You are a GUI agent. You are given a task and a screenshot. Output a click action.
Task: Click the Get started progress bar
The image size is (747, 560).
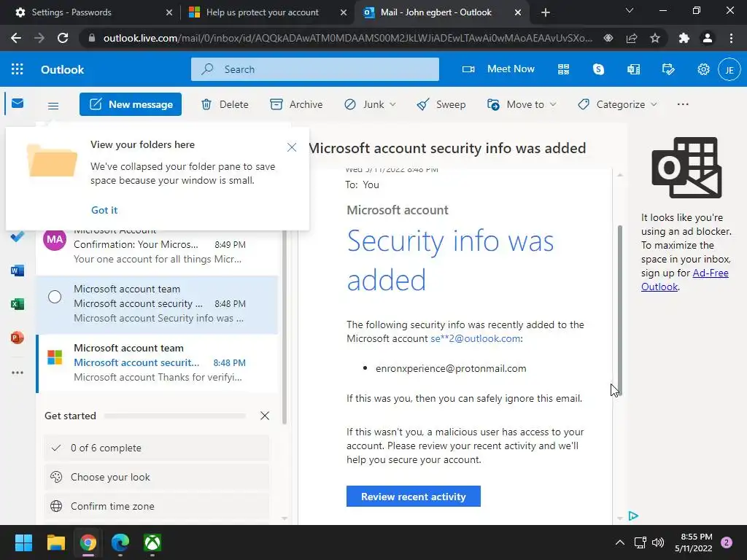(174, 416)
